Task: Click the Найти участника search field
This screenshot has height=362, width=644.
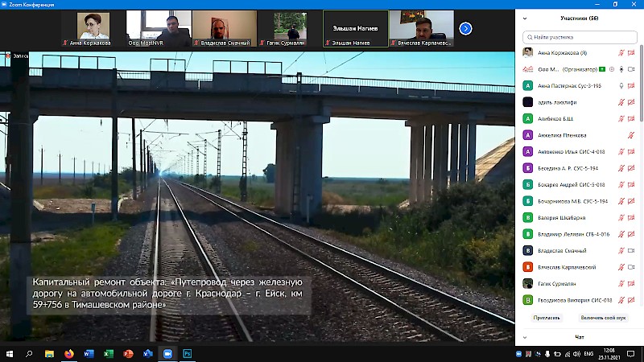Action: pos(580,37)
